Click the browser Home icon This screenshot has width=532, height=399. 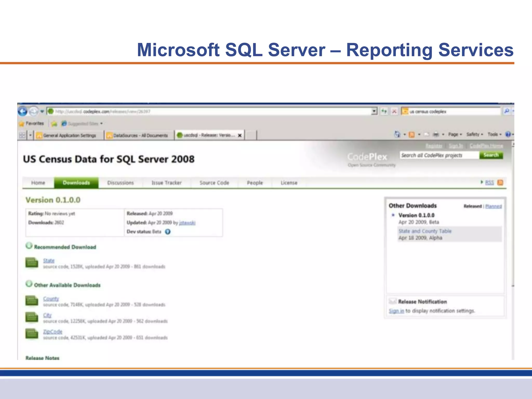pyautogui.click(x=397, y=134)
